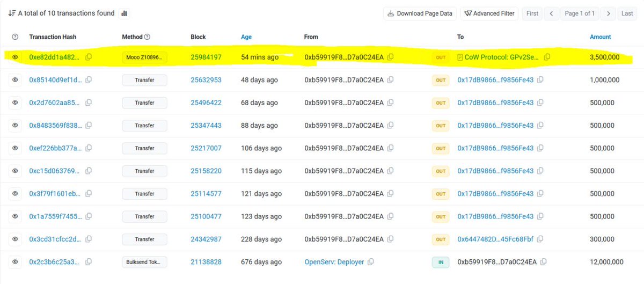Copy OpenServ: Deployer address
The height and width of the screenshot is (284, 644).
(371, 262)
